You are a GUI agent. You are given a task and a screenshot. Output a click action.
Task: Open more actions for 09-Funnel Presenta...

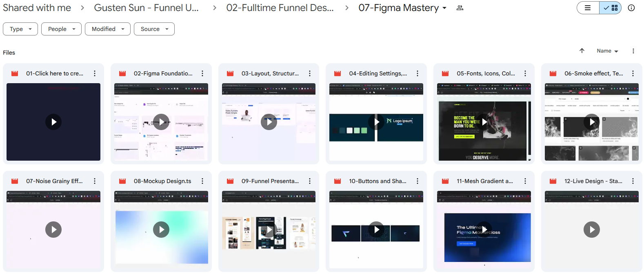310,181
